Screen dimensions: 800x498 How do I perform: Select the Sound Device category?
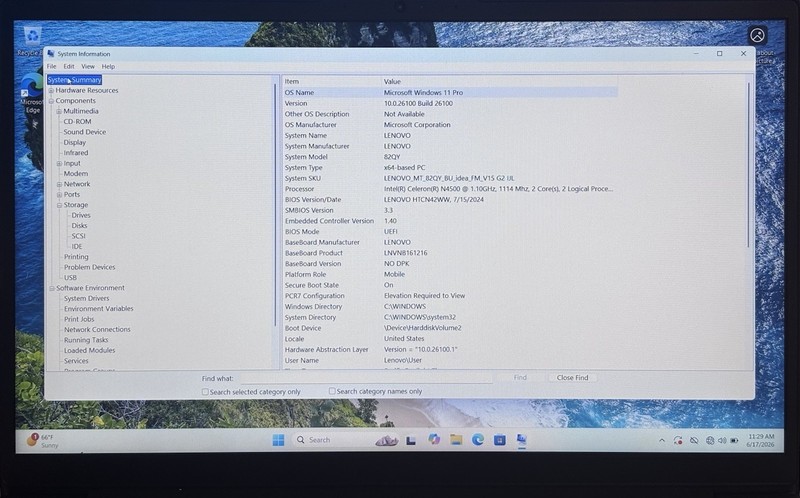coord(85,132)
